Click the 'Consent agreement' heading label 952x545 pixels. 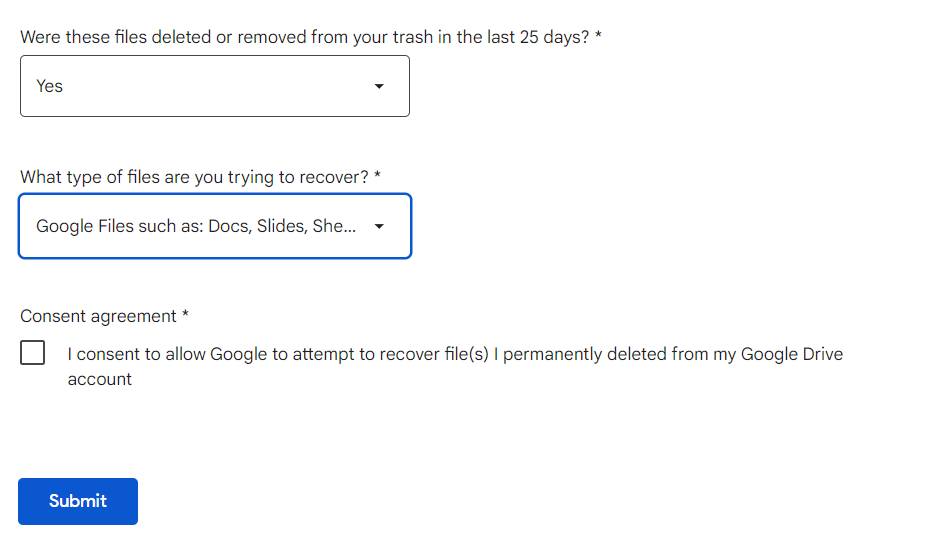[x=98, y=316]
